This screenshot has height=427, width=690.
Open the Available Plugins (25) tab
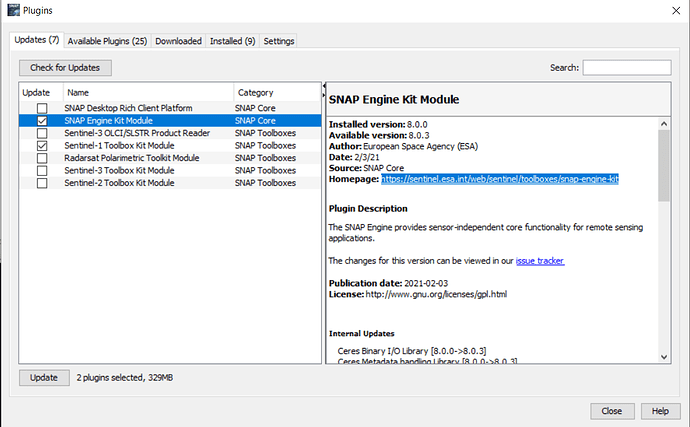(107, 41)
